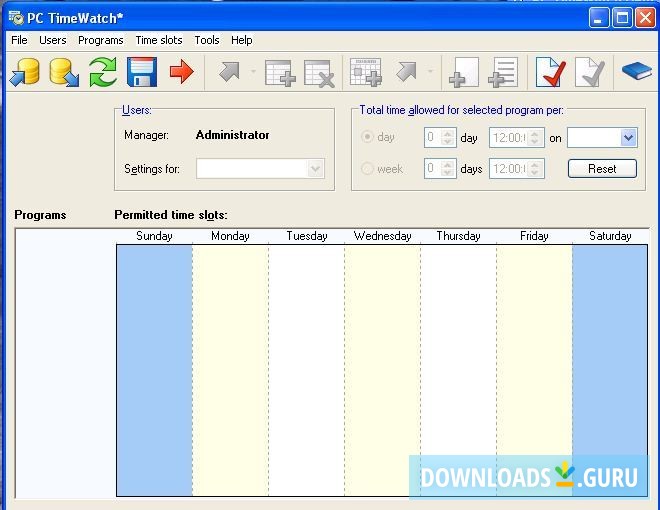Click the second gray diagonal arrow icon
This screenshot has height=510, width=660.
(x=406, y=72)
